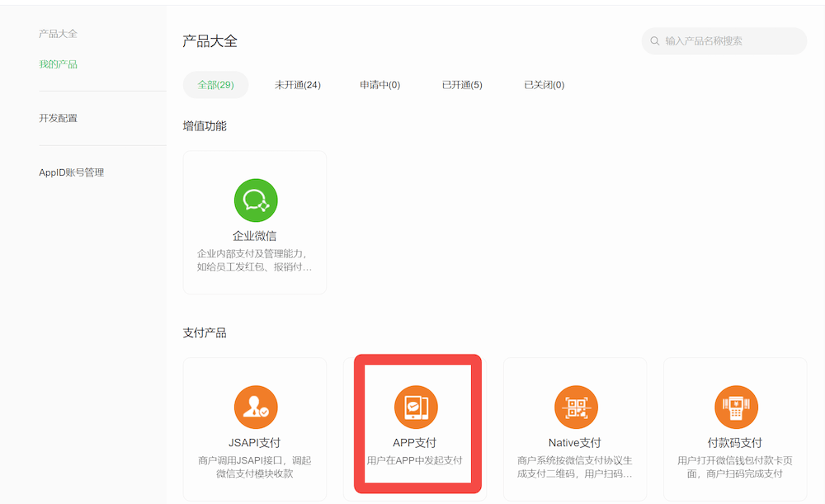Click the 付款码支付 title text
Viewport: 825px width, 504px height.
[x=735, y=443]
